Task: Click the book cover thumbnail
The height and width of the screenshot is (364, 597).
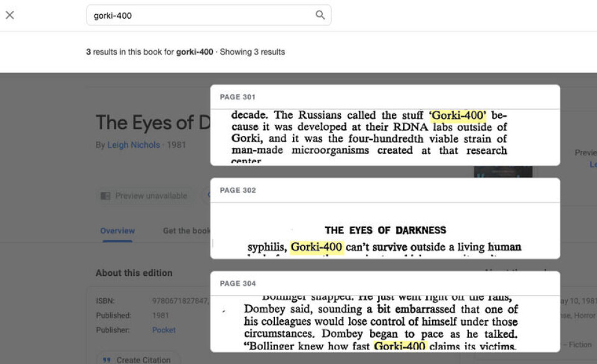Action: (502, 171)
